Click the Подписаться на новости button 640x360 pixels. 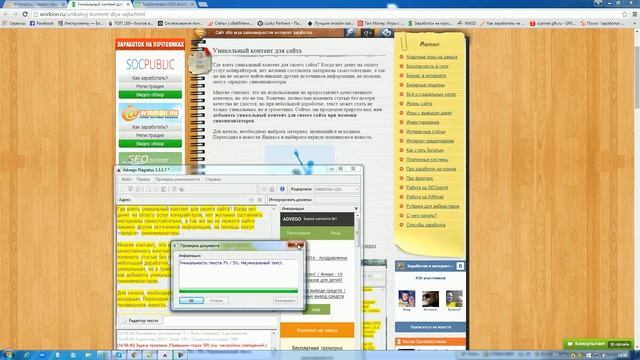point(430,327)
